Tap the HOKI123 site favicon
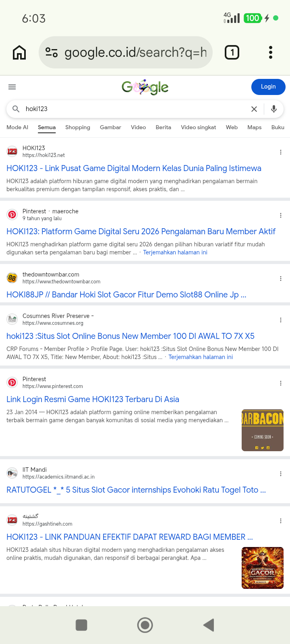 (x=12, y=151)
